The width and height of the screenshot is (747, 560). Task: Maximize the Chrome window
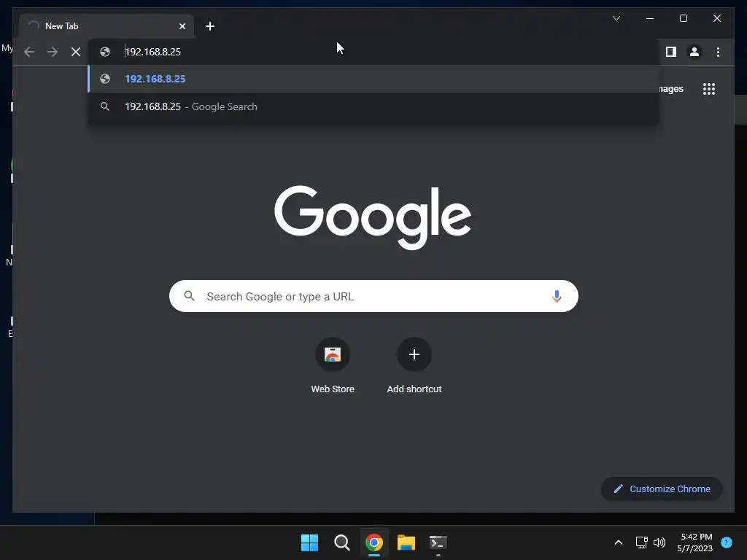[x=683, y=18]
